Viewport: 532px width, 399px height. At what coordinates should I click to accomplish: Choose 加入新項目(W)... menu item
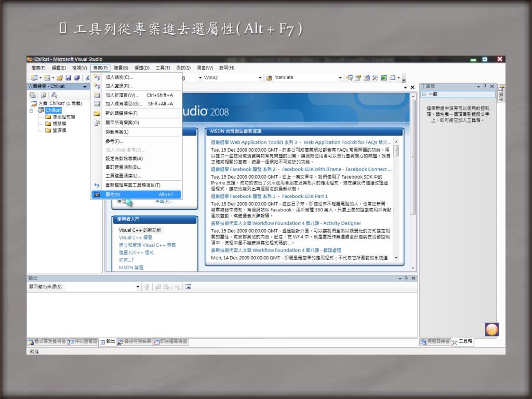click(137, 95)
